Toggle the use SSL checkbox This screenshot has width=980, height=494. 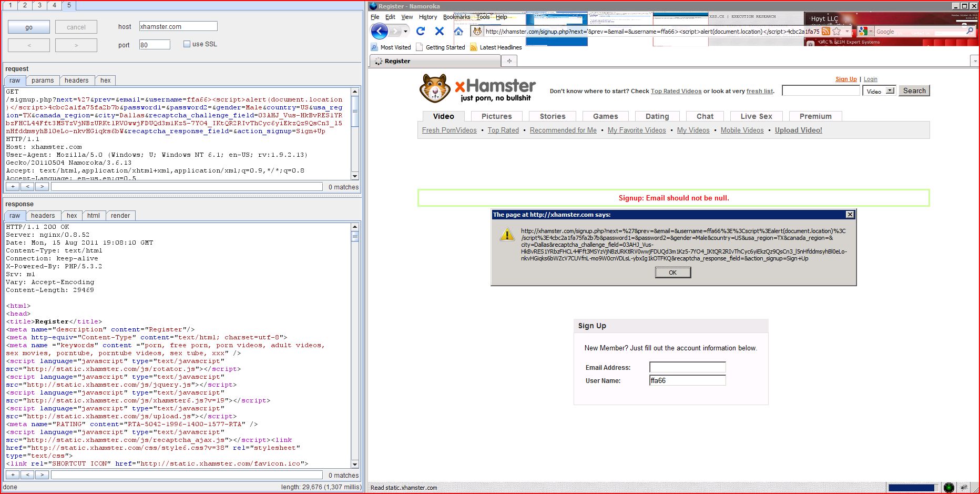[x=187, y=44]
